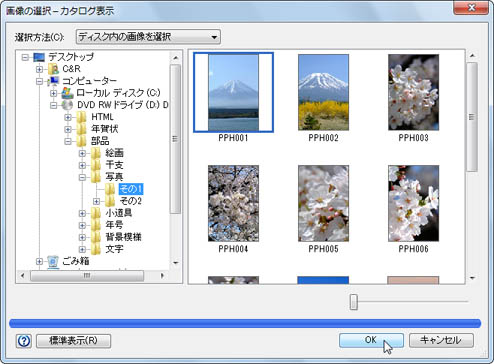Click the thumbnail size slider handle
Screen dimensions: 494x364
click(x=354, y=302)
